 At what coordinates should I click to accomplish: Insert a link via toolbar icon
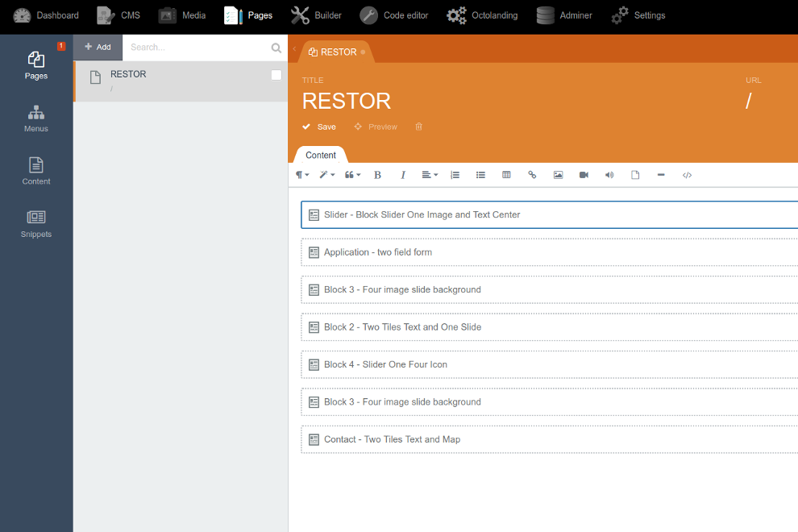point(532,175)
